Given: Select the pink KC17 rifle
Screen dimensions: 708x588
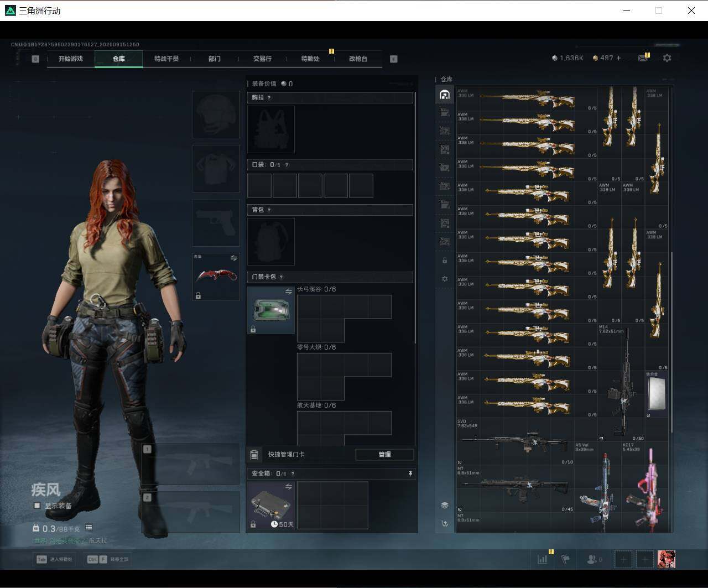Looking at the screenshot, I should pyautogui.click(x=645, y=488).
